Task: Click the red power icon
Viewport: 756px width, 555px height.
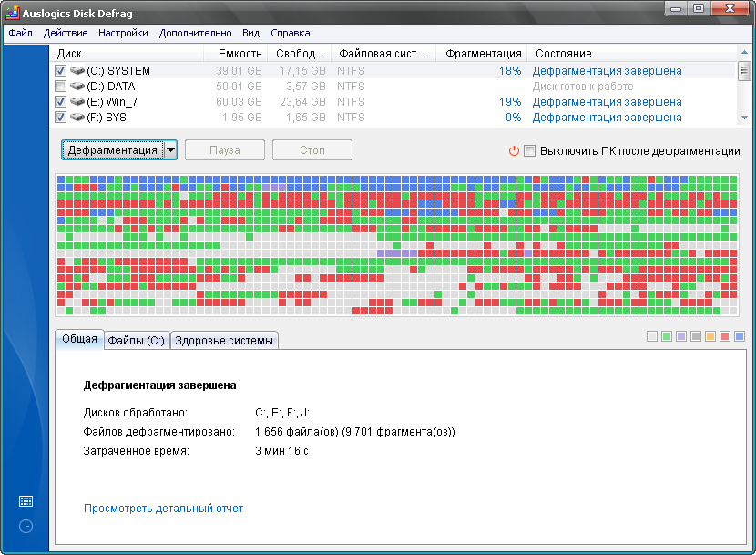Action: click(x=514, y=151)
